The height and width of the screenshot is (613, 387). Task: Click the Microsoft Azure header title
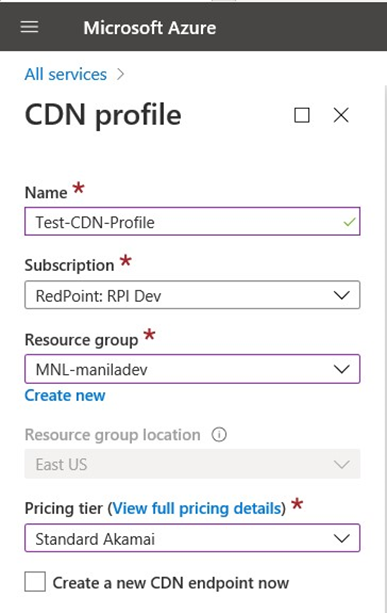150,28
